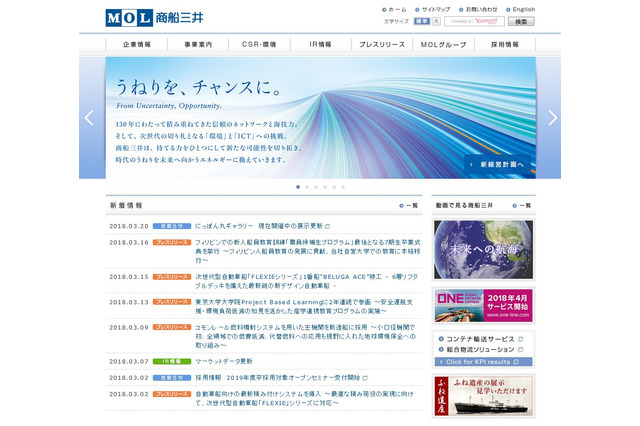Image resolution: width=640 pixels, height=426 pixels.
Task: Click the うねりを、チャンスに。 headline
Action: pyautogui.click(x=199, y=87)
